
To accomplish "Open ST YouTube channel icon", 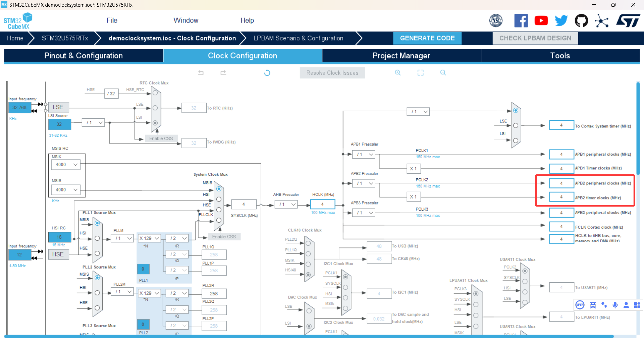I will coord(541,21).
